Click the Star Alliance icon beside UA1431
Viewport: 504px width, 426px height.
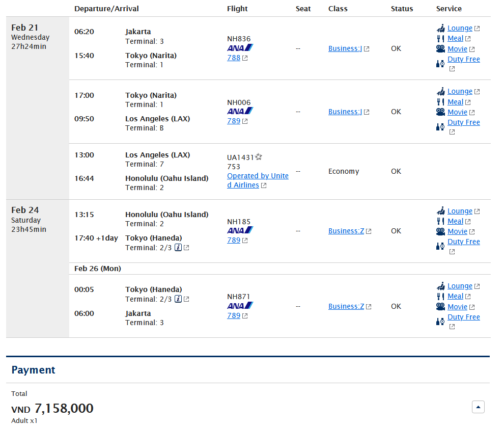259,157
